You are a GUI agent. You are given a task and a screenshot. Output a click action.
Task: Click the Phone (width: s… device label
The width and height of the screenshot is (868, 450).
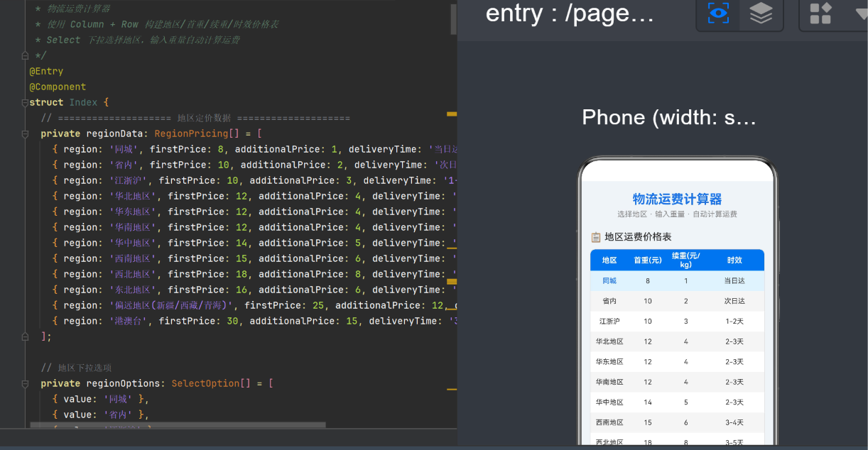click(x=669, y=117)
